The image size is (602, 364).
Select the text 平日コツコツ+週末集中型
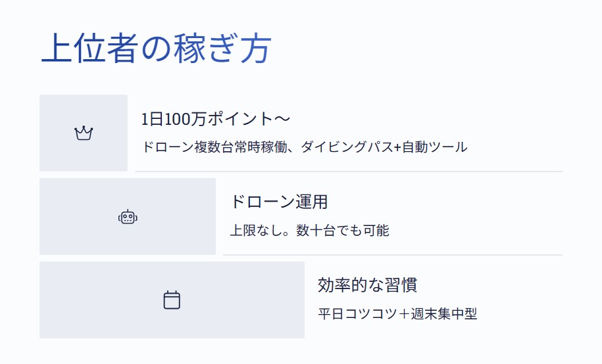397,314
